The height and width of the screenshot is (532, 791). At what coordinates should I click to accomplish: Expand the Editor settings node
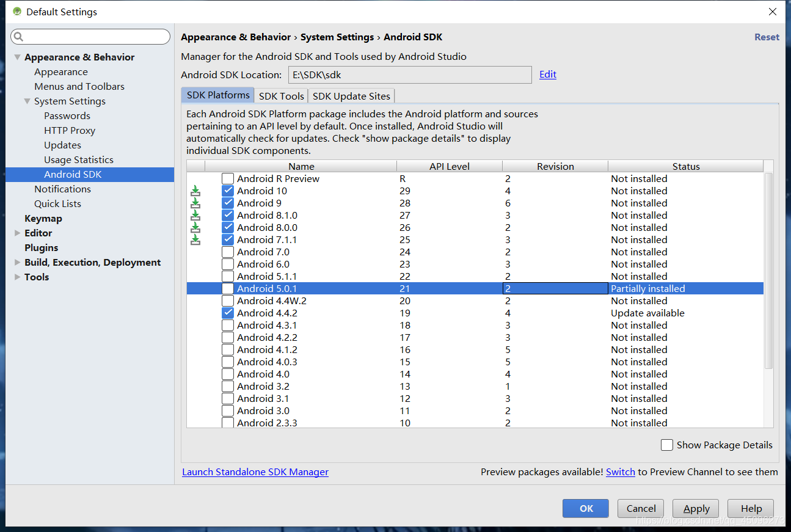(x=17, y=233)
